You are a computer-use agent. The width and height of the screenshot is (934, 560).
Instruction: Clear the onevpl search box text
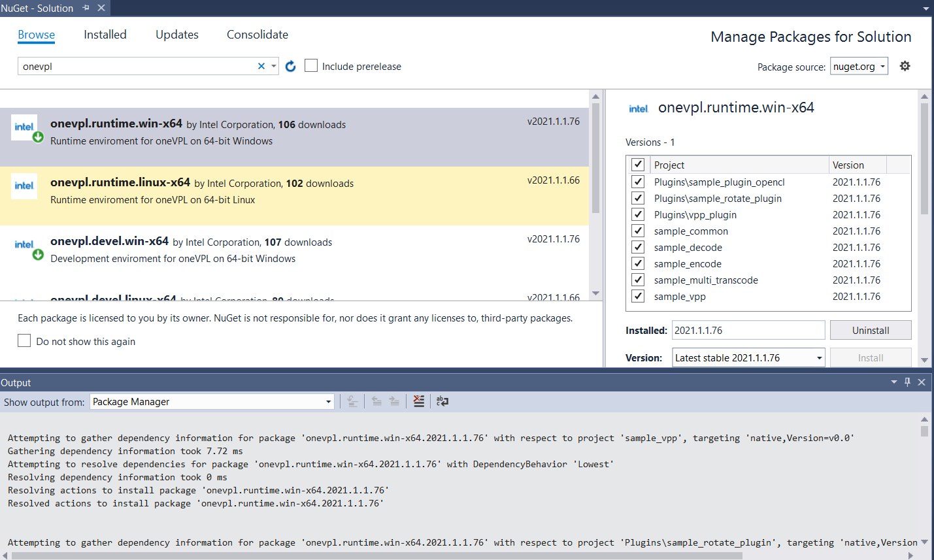tap(261, 66)
